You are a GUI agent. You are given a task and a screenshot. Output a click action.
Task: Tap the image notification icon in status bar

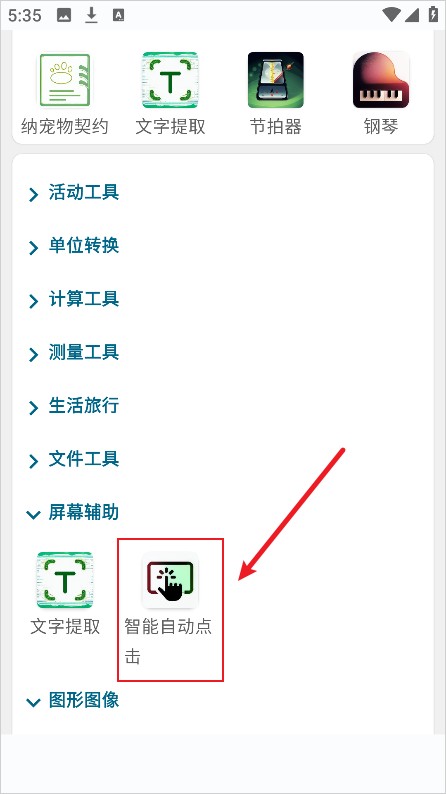coord(64,16)
